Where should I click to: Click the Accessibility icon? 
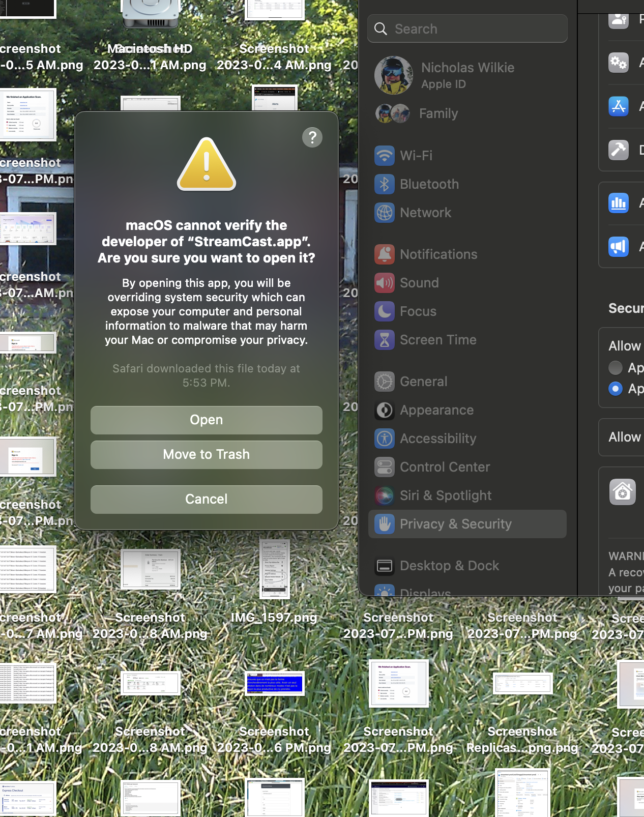pos(385,439)
